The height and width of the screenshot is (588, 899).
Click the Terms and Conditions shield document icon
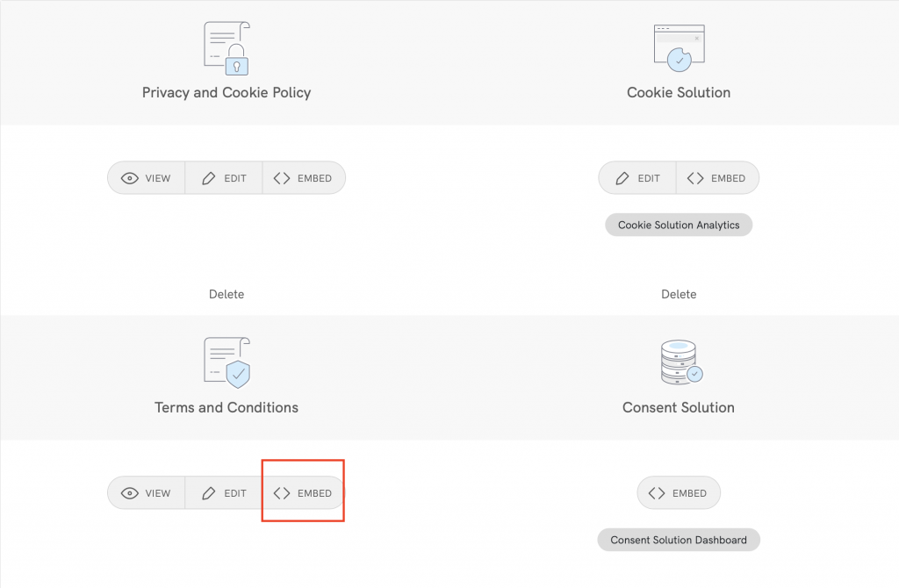[226, 360]
